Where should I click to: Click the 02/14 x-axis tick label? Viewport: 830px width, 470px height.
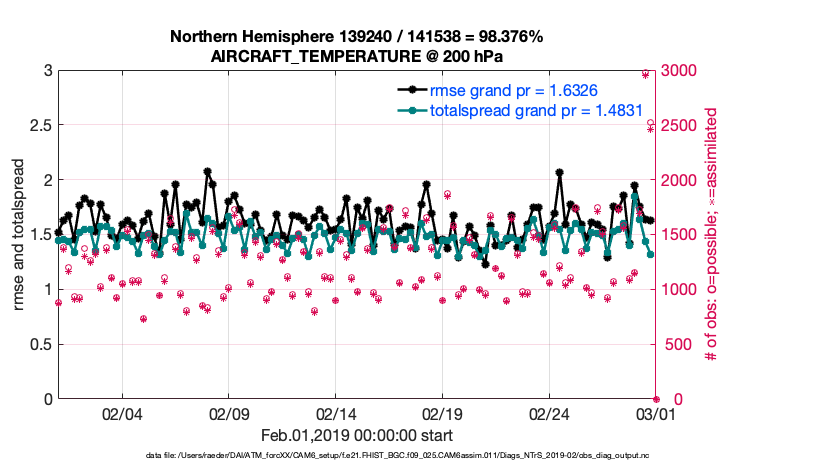point(336,414)
